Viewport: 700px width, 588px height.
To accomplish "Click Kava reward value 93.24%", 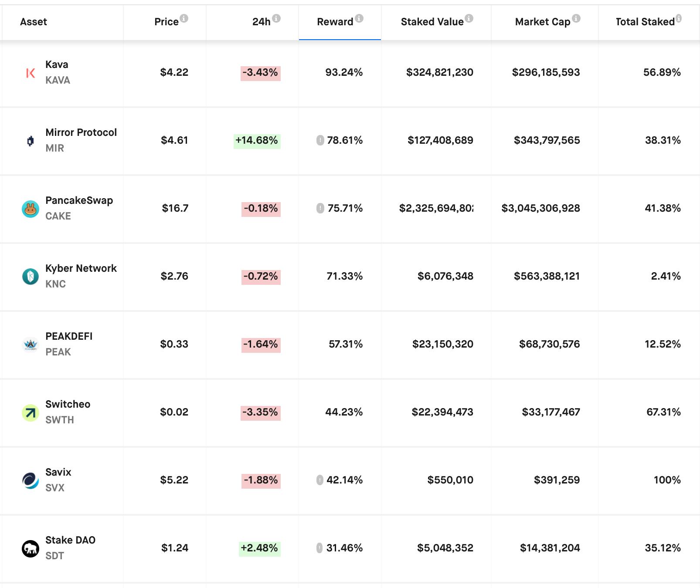I will pyautogui.click(x=344, y=72).
